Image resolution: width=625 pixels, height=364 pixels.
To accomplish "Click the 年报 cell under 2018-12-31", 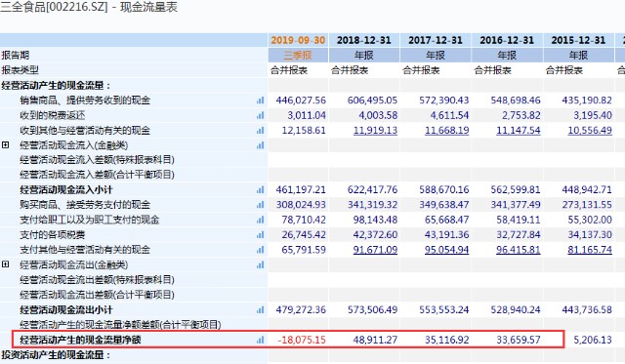I will coord(364,55).
